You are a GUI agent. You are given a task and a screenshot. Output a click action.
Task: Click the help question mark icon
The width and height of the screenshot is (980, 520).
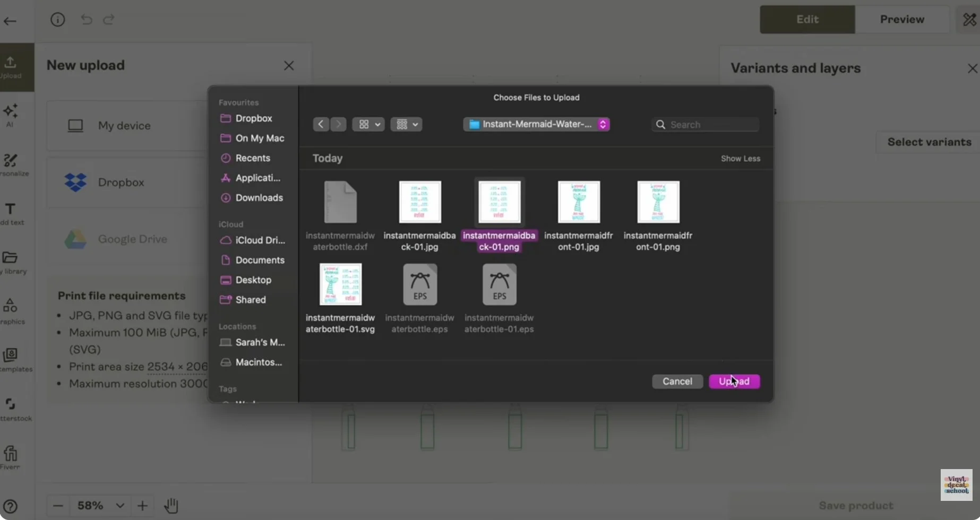(x=10, y=506)
